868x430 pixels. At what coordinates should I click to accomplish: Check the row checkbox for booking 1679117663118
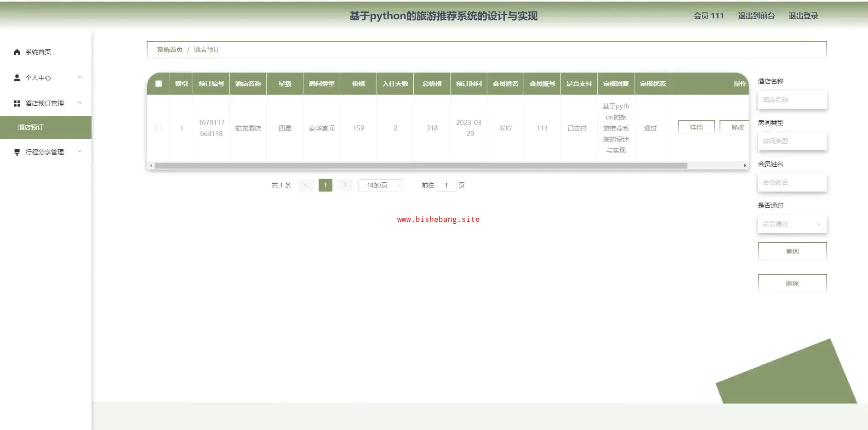[159, 128]
